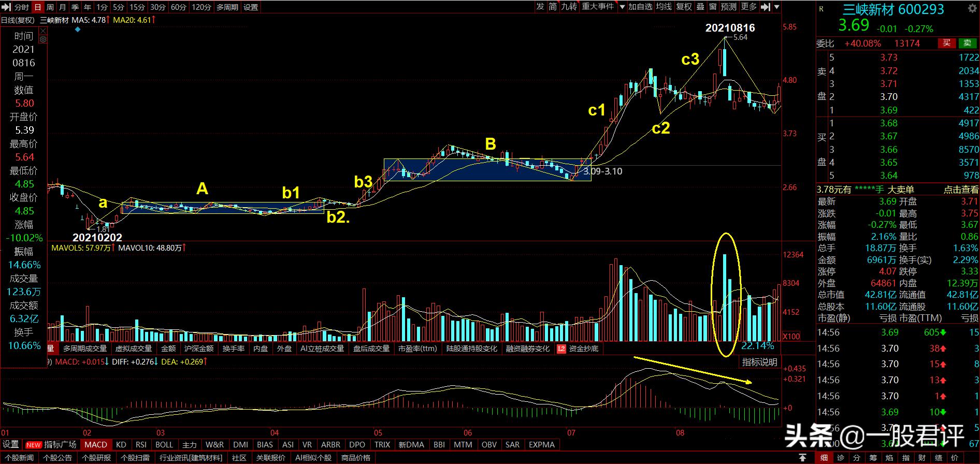Image resolution: width=980 pixels, height=464 pixels.
Task: Open the 商品价格 commodity price tab
Action: [x=356, y=458]
